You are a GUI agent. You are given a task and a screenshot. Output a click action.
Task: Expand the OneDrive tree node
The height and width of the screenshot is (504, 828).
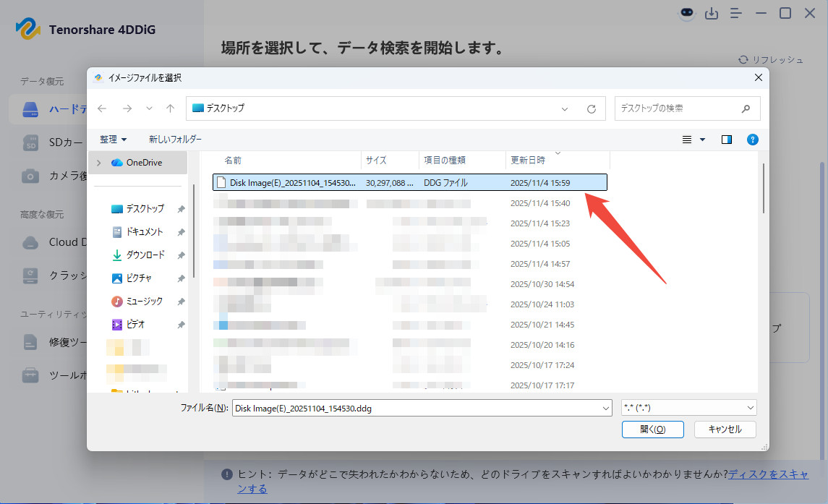[x=99, y=163]
